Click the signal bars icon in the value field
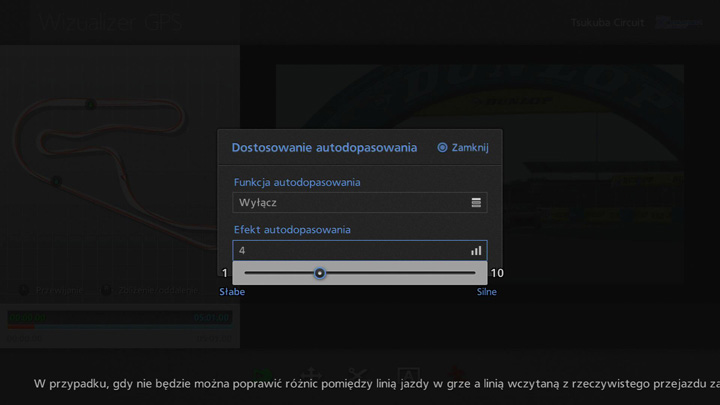Image resolution: width=720 pixels, height=405 pixels. coord(476,251)
